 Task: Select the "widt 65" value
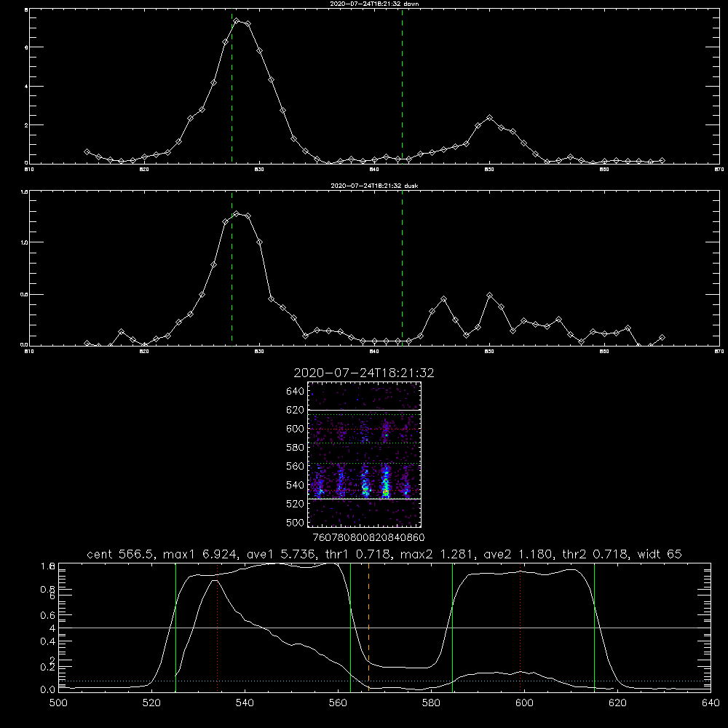pyautogui.click(x=660, y=554)
